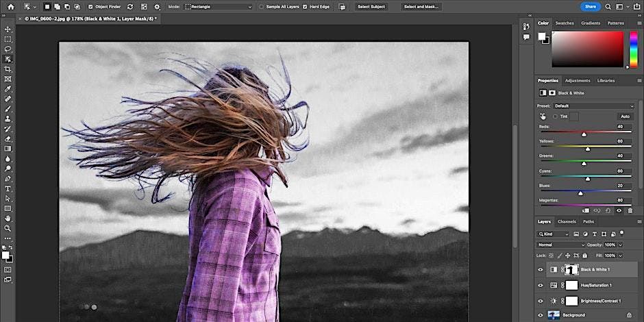Enable Sample All Layers checkbox

(x=261, y=6)
